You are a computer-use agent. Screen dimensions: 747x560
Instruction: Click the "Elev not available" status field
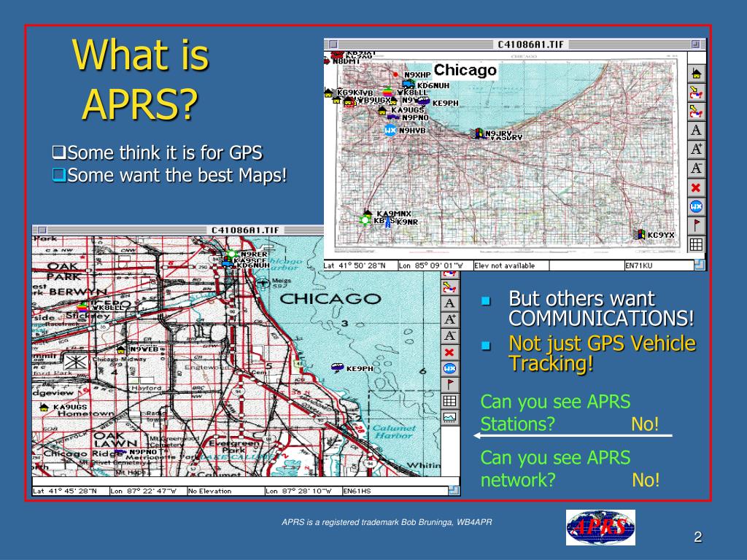tap(511, 265)
